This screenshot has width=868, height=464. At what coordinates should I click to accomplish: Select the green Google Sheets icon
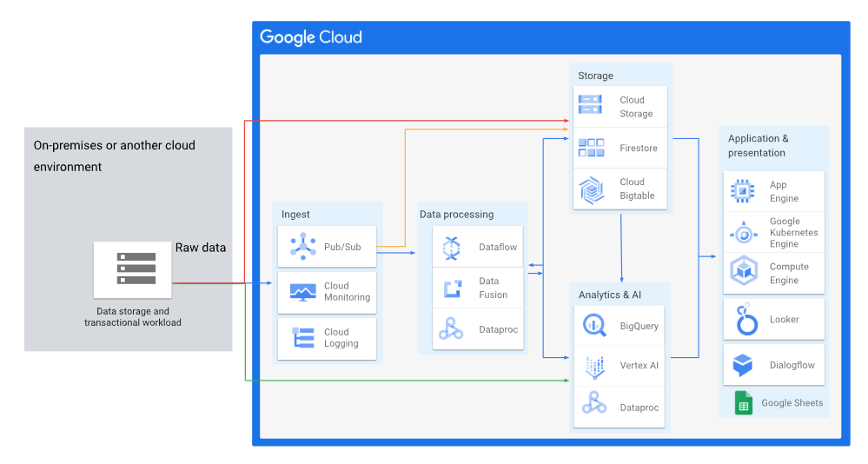(744, 403)
